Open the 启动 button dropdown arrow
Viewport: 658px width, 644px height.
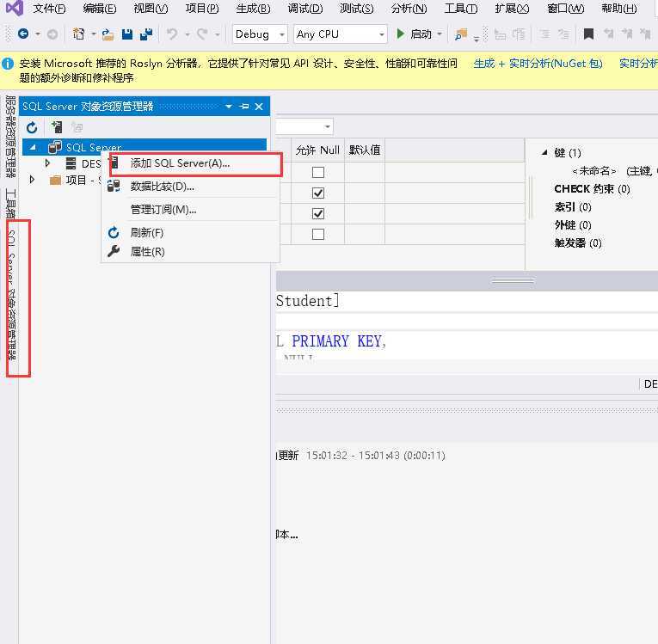click(440, 34)
